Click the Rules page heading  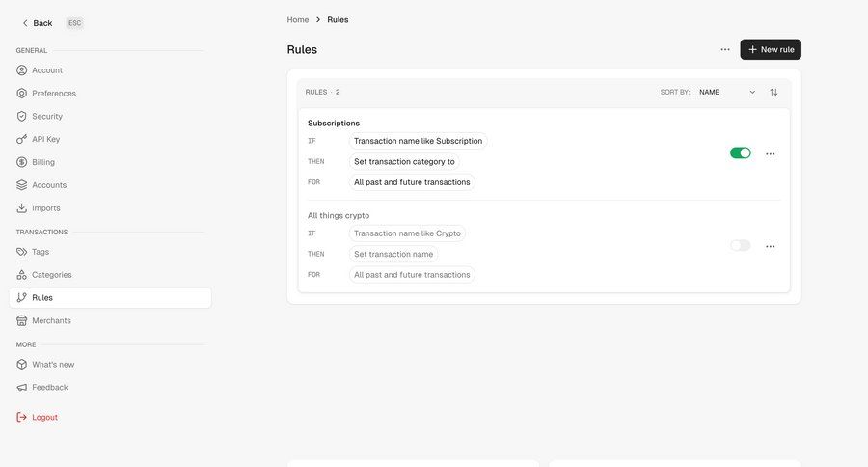click(x=302, y=49)
